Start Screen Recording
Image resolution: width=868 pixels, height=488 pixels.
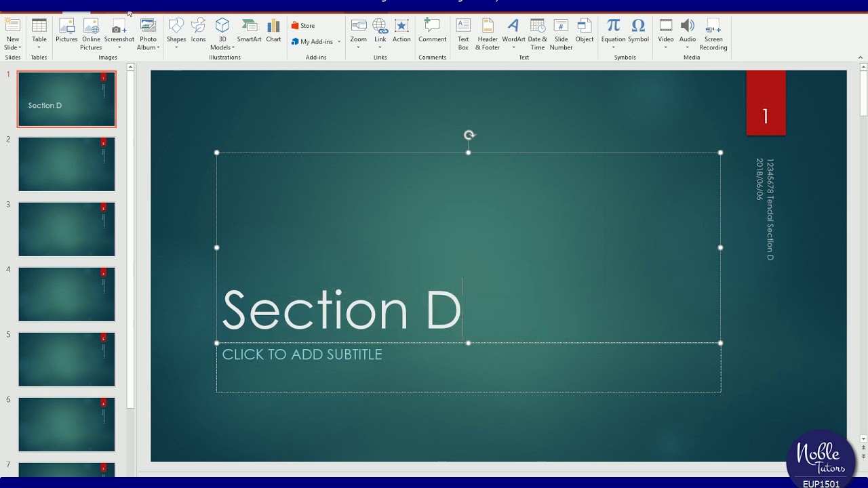coord(713,35)
